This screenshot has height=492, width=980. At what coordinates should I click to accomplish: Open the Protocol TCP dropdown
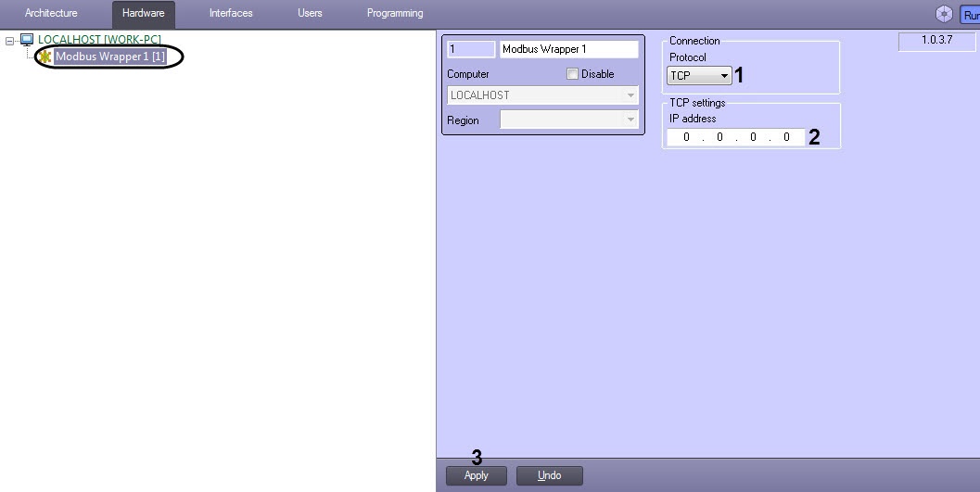coord(699,76)
